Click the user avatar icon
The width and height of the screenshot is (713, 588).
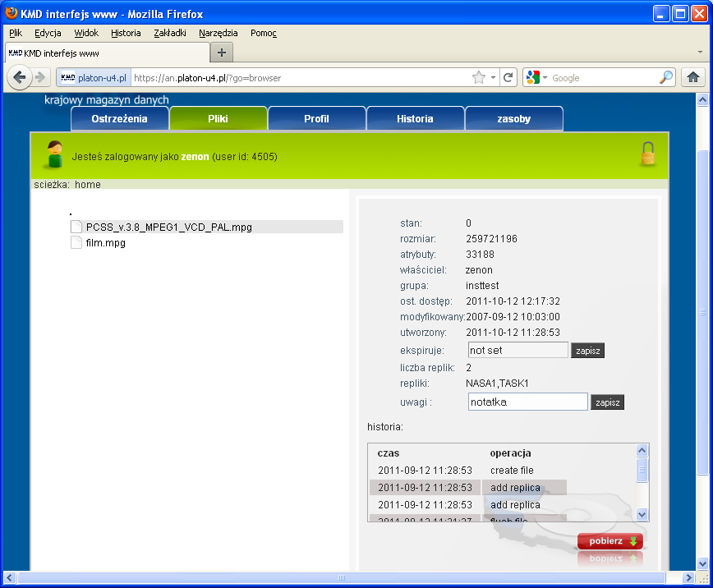pyautogui.click(x=55, y=154)
